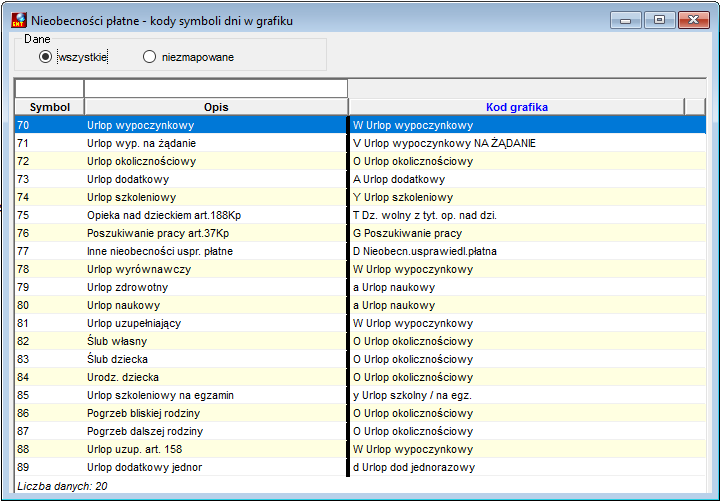Image resolution: width=722 pixels, height=502 pixels.
Task: Click "D Nieobecn.usprawiedl.płatna" code cell
Action: [x=528, y=251]
